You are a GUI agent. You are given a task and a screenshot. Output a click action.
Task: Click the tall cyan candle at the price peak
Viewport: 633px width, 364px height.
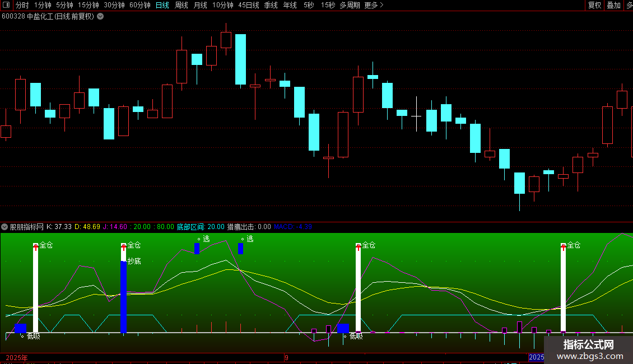point(241,59)
